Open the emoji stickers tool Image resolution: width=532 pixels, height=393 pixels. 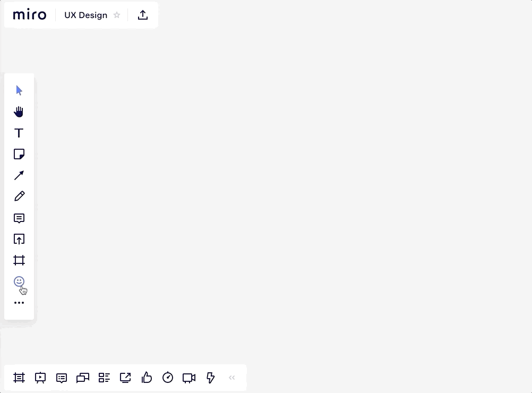19,281
